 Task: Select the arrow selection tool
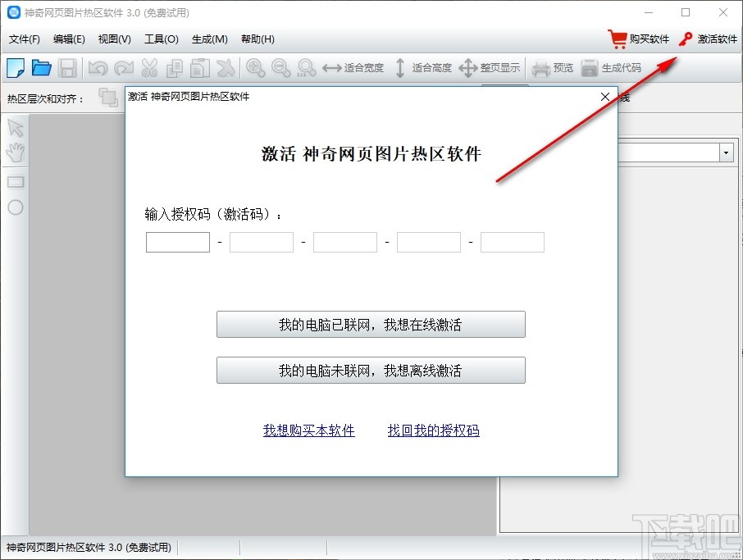pyautogui.click(x=16, y=127)
